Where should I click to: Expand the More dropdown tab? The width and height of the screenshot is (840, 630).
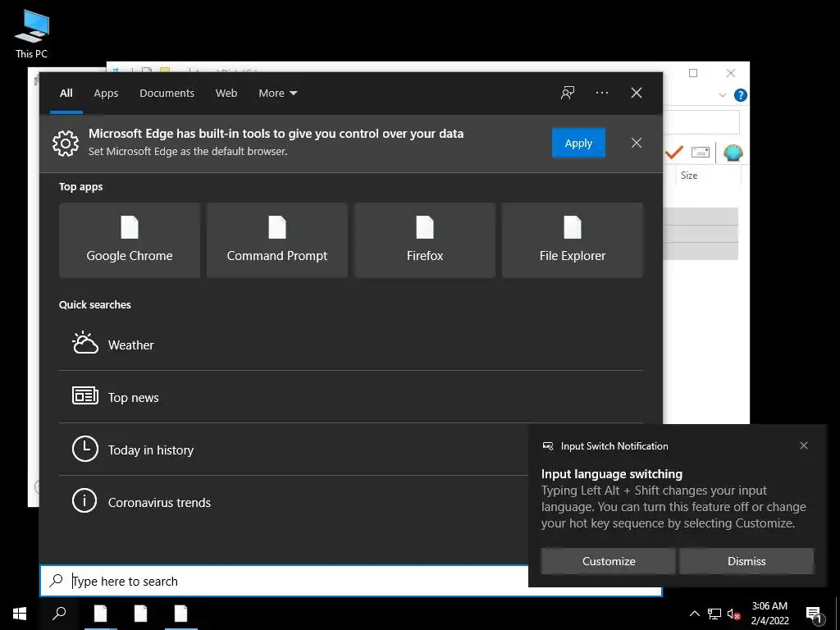tap(277, 93)
